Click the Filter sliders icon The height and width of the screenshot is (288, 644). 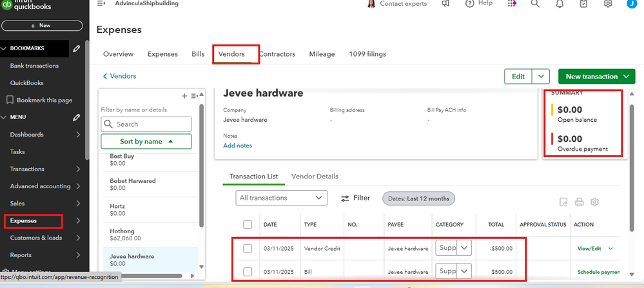345,198
